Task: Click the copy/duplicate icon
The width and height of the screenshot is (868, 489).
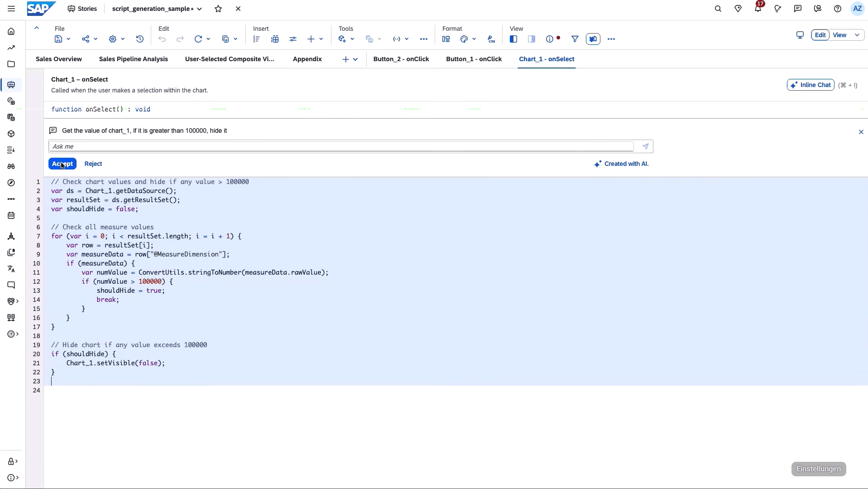Action: click(x=225, y=39)
